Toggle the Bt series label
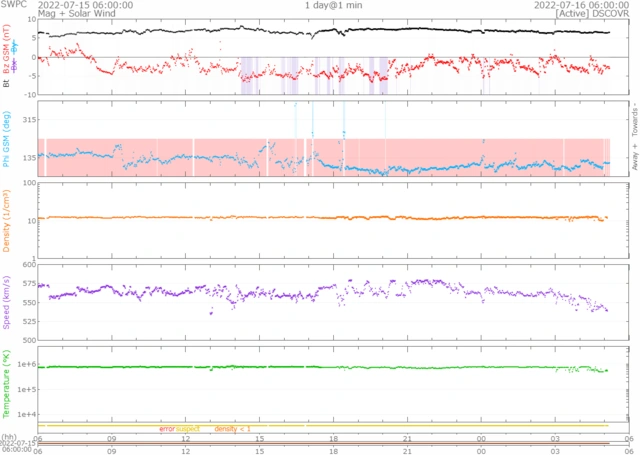 coord(6,86)
